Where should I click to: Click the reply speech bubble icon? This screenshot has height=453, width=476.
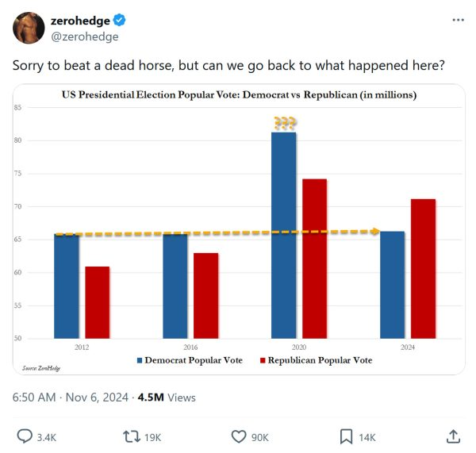pos(25,436)
